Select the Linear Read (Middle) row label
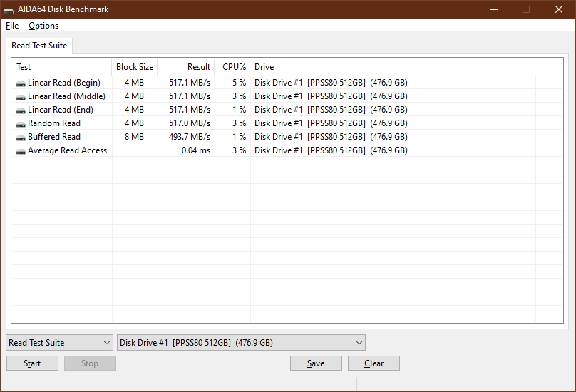Viewport: 576px width, 392px height. 66,96
